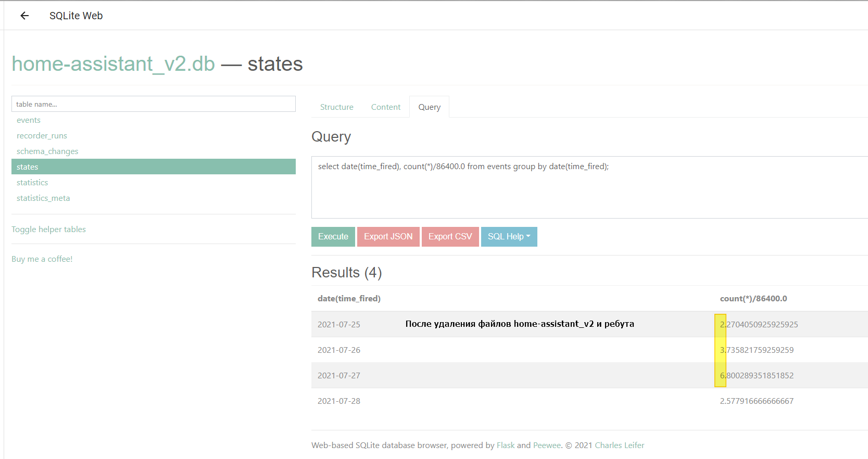Click the value 2.577916666666667

click(x=757, y=401)
